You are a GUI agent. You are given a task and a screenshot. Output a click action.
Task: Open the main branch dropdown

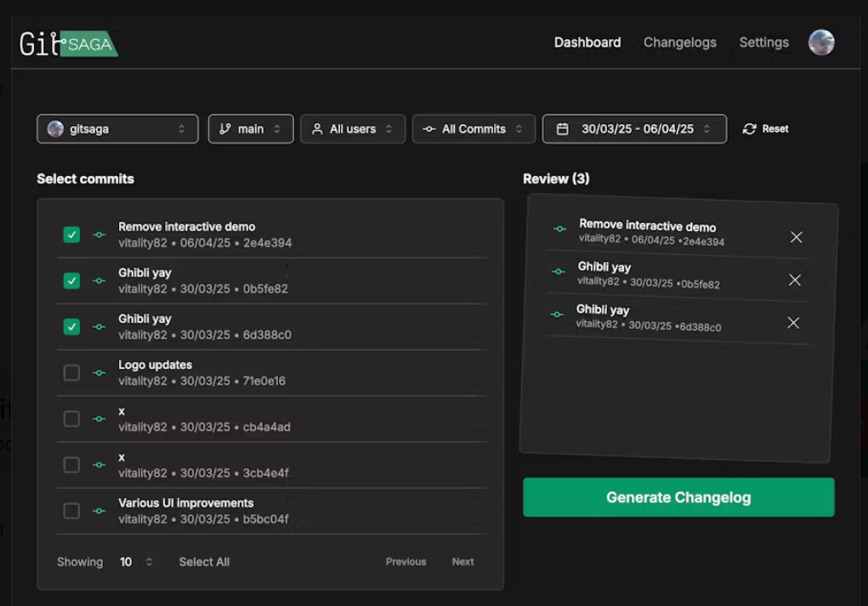[251, 129]
